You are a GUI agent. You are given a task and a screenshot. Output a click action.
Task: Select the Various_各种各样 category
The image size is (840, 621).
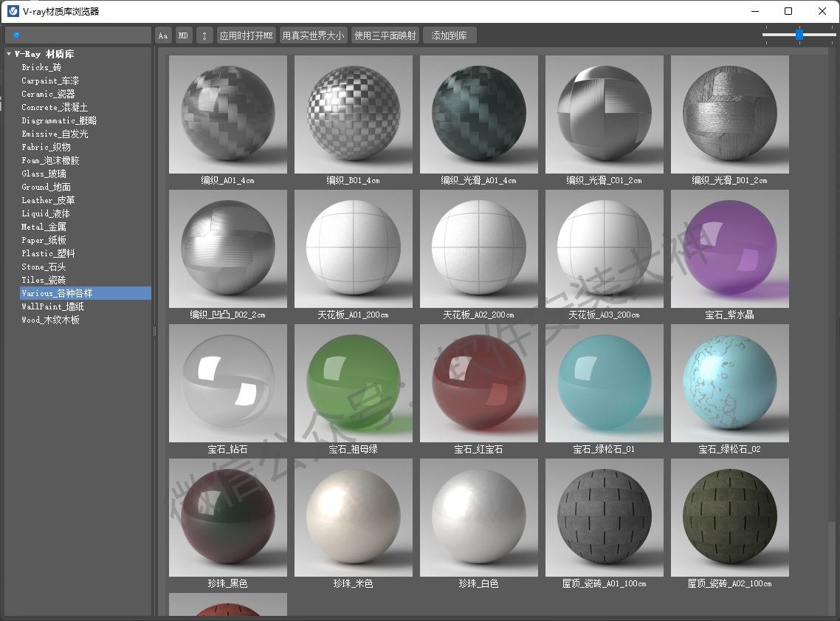pyautogui.click(x=85, y=293)
